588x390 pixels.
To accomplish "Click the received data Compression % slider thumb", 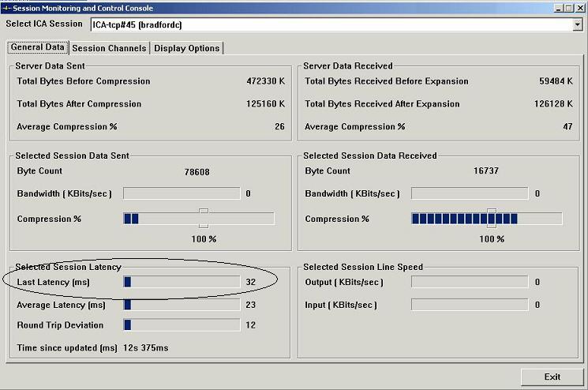I will [x=492, y=218].
